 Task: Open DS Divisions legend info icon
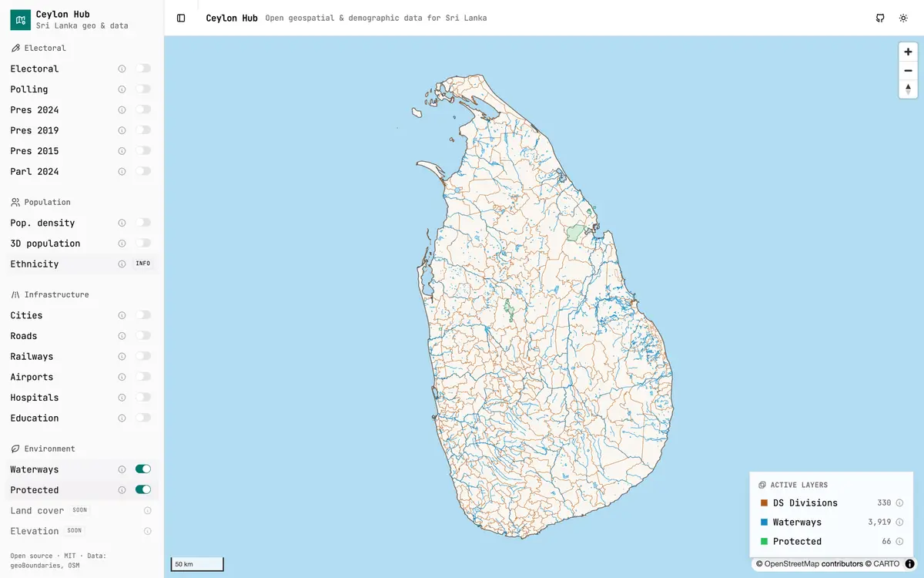coord(899,502)
